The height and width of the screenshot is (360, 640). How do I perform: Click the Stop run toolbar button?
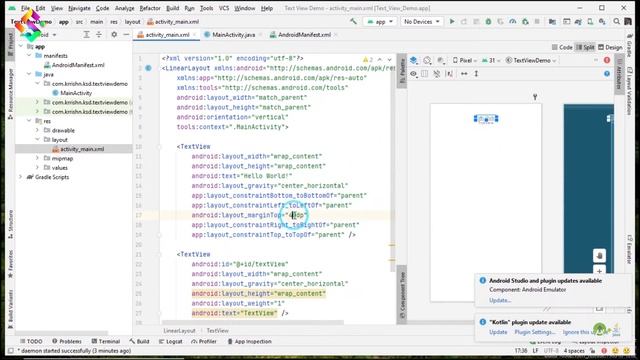point(537,22)
